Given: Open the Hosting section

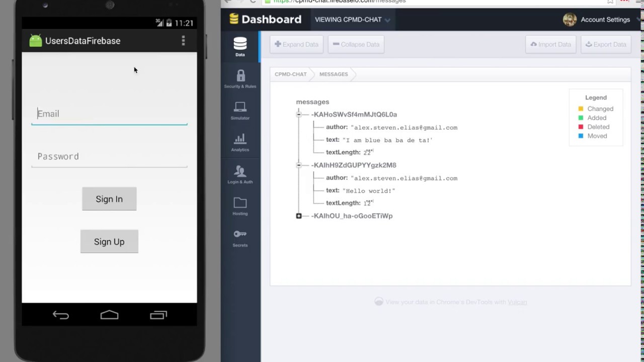Looking at the screenshot, I should coord(240,206).
